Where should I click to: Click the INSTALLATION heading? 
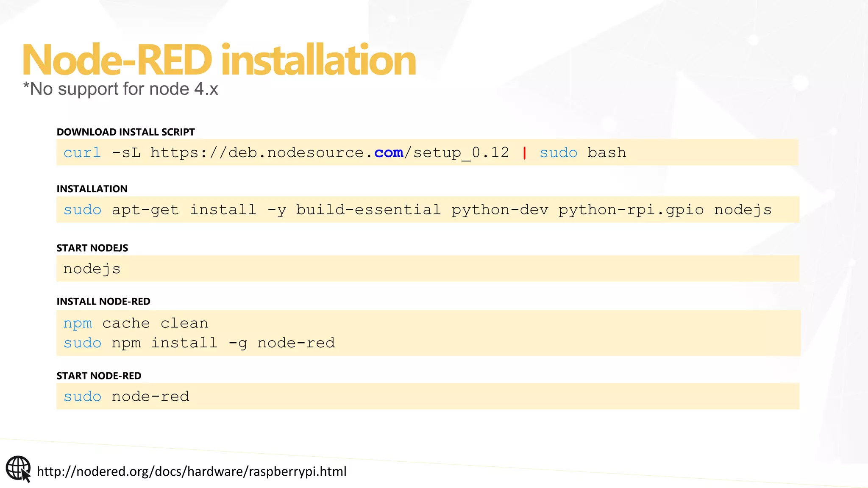[x=92, y=189]
